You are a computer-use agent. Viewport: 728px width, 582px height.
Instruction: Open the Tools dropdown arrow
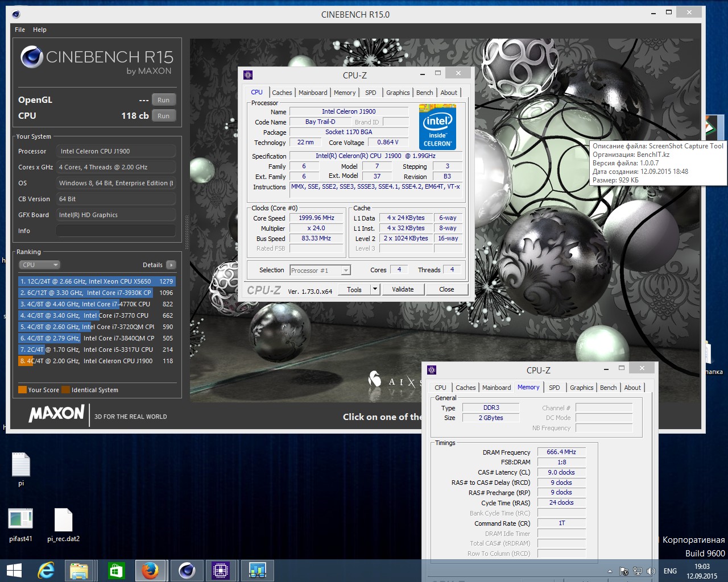375,289
